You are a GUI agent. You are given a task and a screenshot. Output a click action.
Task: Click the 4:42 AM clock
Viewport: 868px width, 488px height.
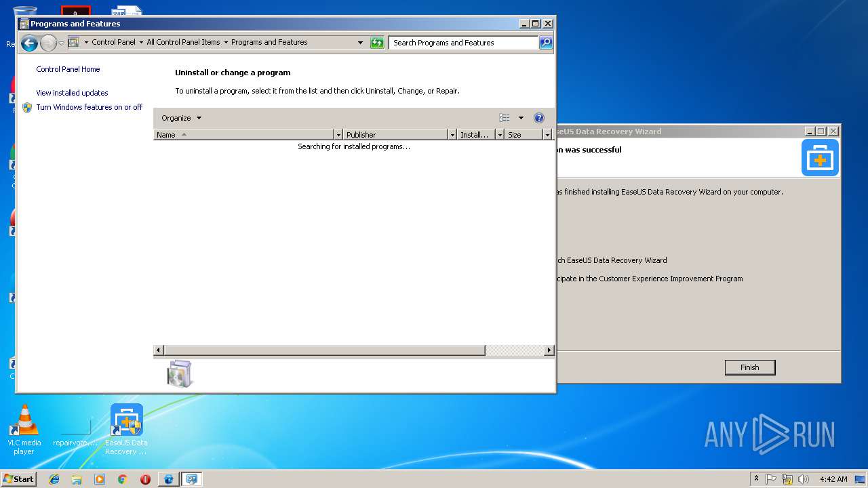[833, 479]
